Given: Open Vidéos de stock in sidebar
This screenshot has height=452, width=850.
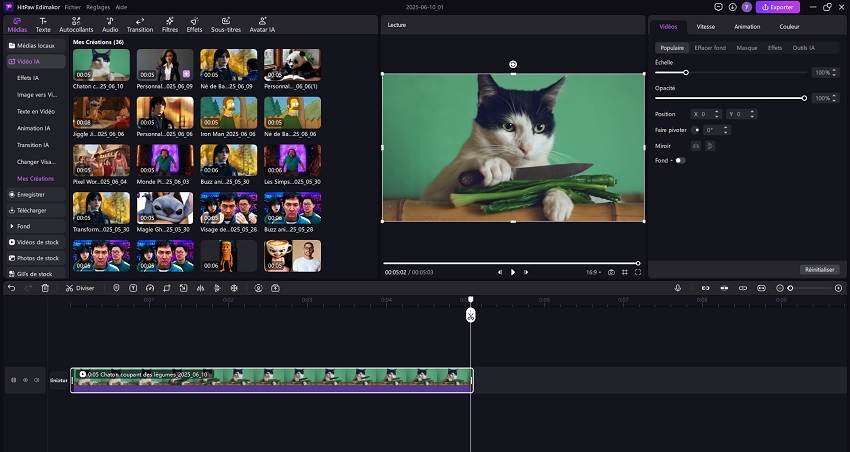Looking at the screenshot, I should 36,242.
